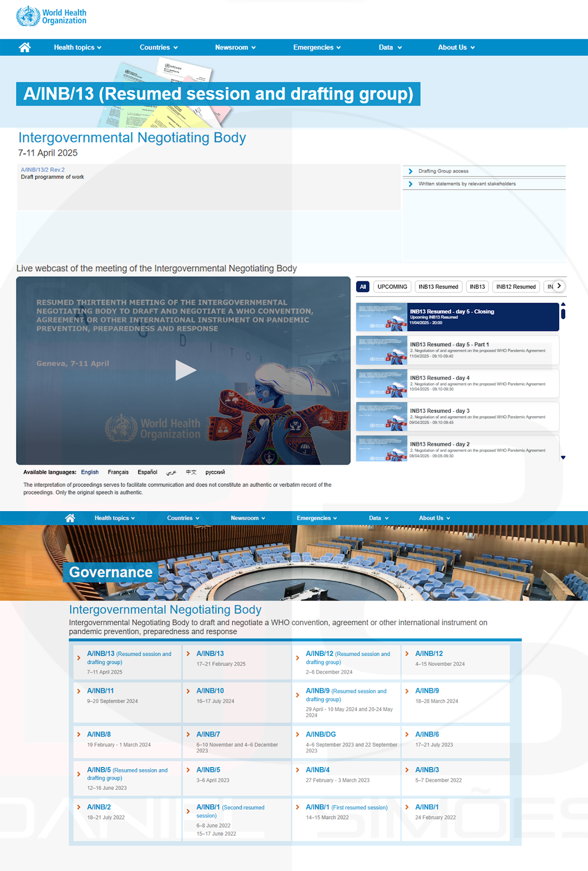Open A/INB/5 Resumed session link

point(127,774)
